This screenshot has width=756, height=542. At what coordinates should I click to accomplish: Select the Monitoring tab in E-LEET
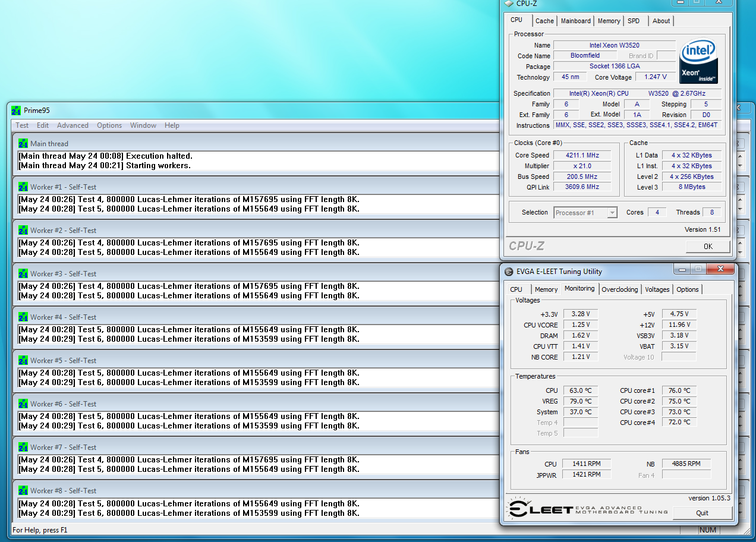coord(579,289)
